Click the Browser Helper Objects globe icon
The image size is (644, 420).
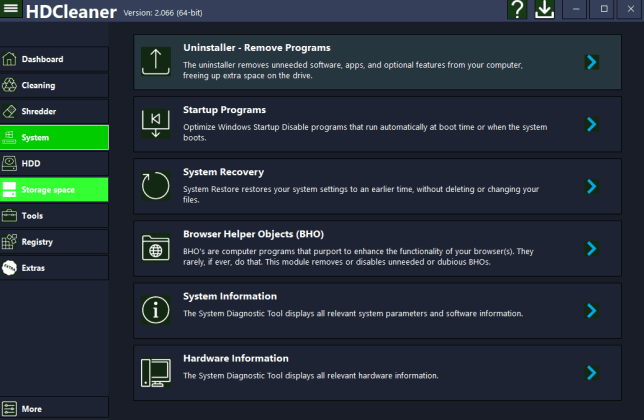156,248
